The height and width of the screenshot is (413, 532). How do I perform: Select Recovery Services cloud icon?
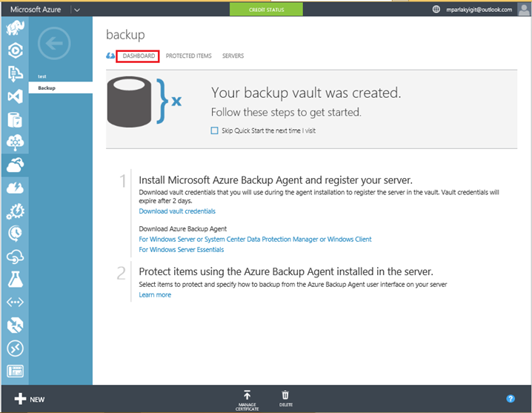15,165
